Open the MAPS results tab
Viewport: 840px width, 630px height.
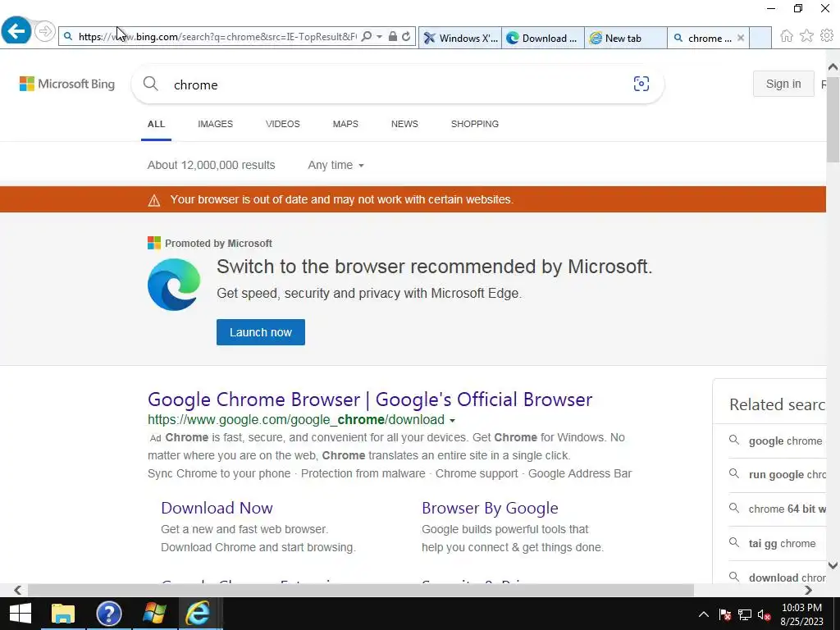pyautogui.click(x=345, y=124)
